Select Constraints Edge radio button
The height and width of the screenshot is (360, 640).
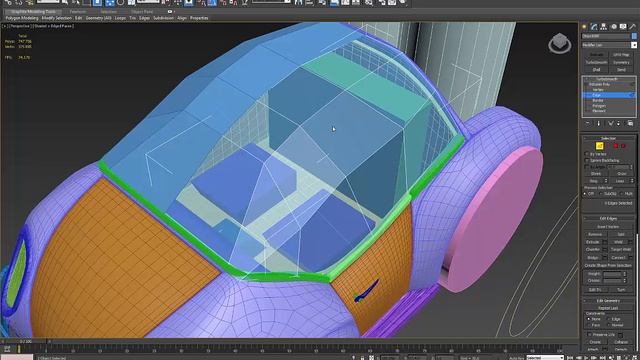click(x=609, y=319)
